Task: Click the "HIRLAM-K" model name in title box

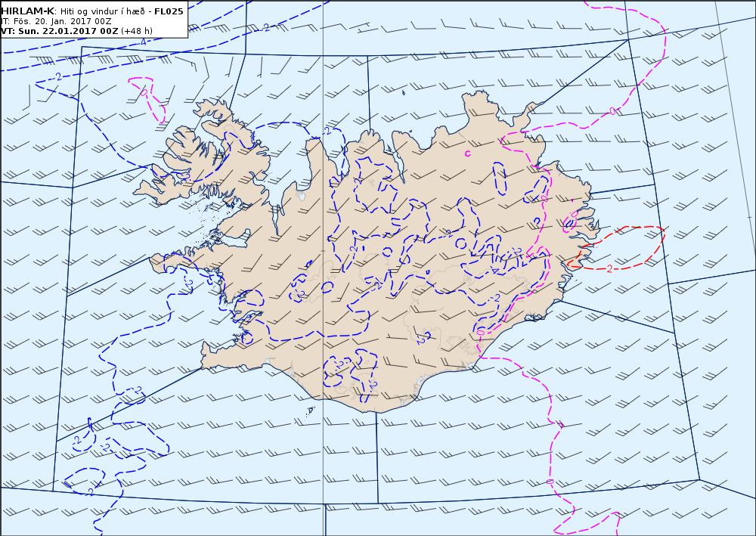Action: 27,11
